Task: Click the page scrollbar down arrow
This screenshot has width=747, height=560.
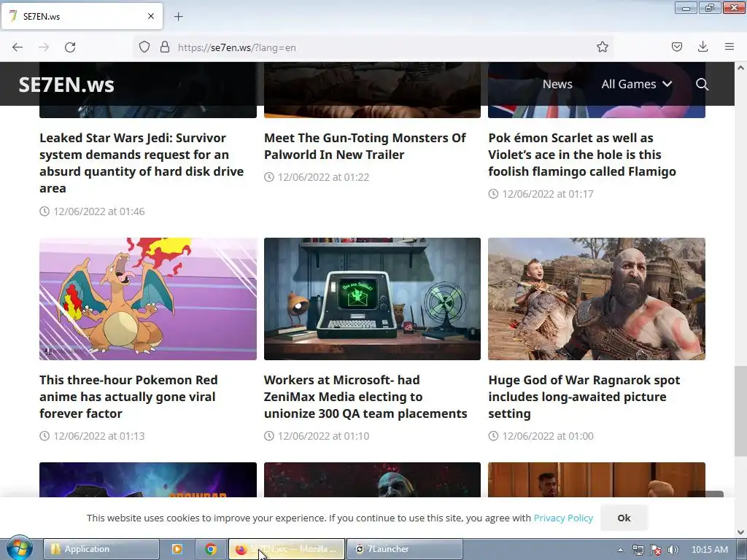Action: point(740,532)
